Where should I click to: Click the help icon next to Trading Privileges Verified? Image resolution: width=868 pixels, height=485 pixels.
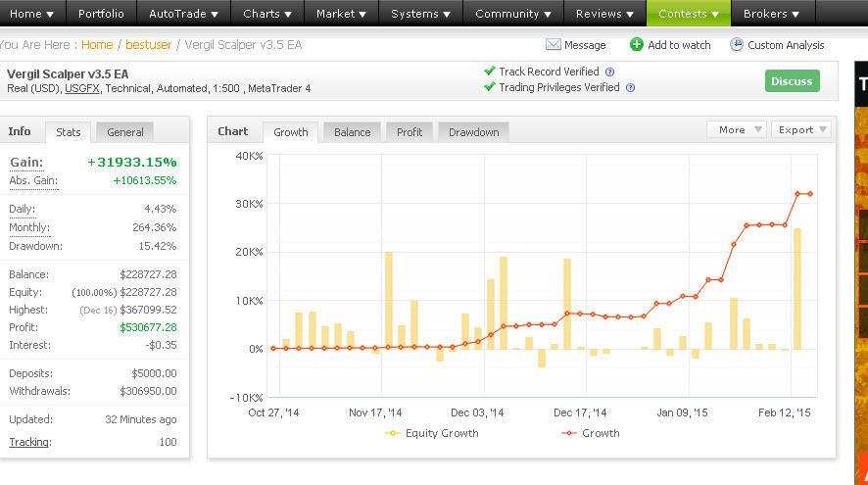(630, 87)
